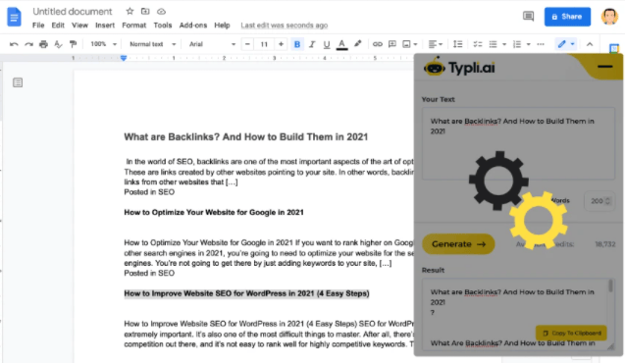This screenshot has width=625, height=364.
Task: Open the text color picker
Action: coord(341,44)
